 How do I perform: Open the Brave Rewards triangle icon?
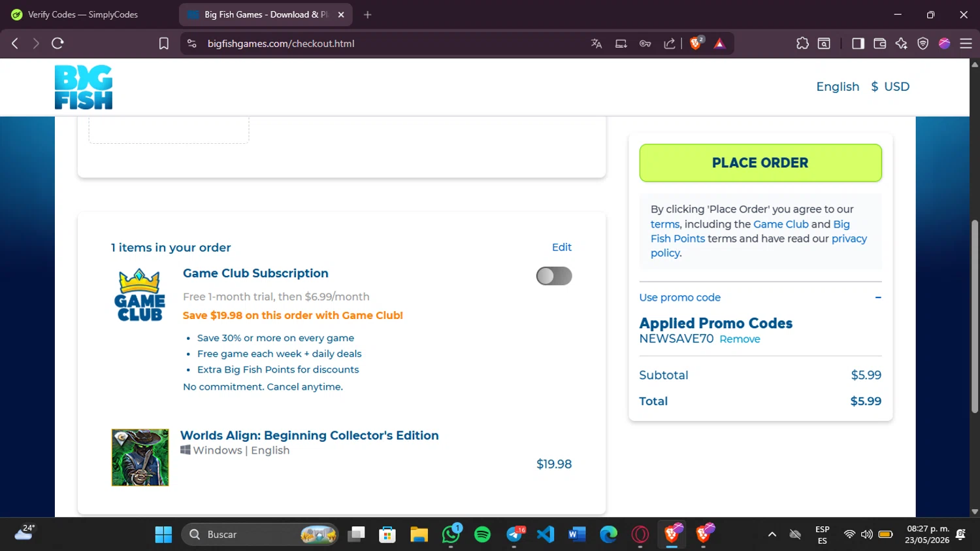pos(719,44)
